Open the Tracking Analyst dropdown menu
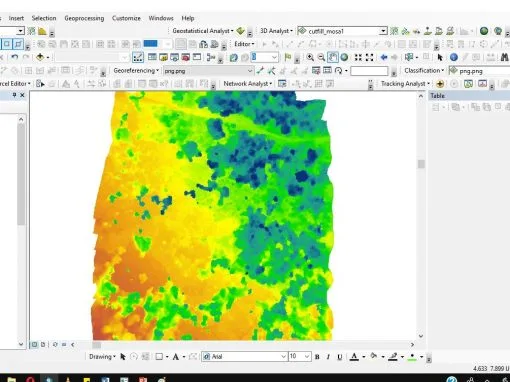The image size is (510, 382). point(405,84)
